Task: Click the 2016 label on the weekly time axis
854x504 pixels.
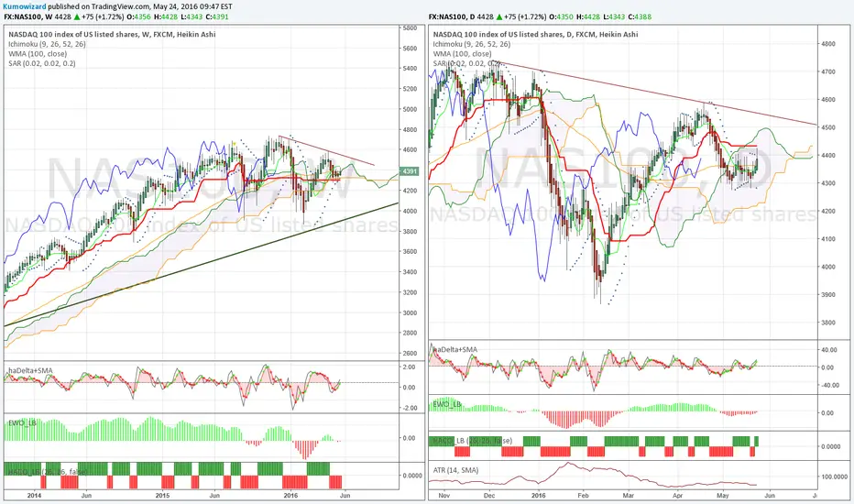Action: click(291, 496)
